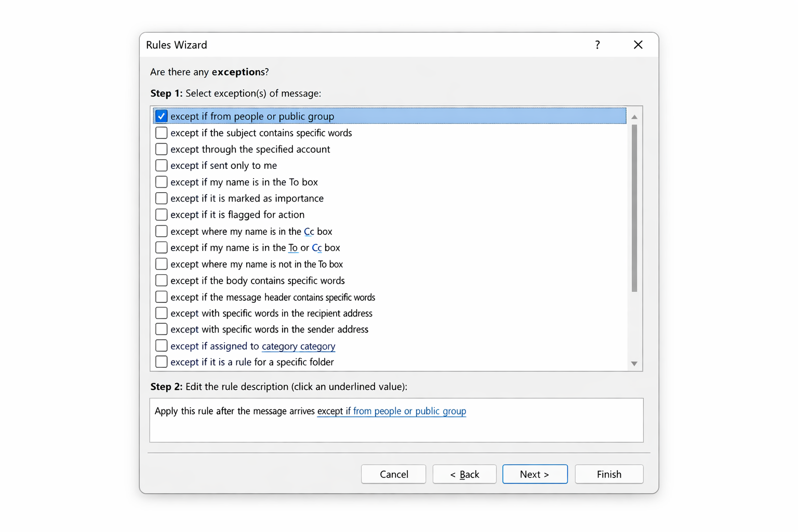
Task: Open the 'Cc' link in 'except where my name is in the Cc box'
Action: 309,231
